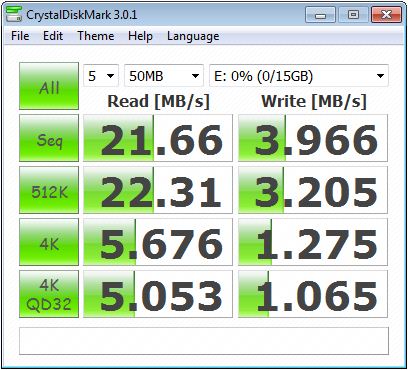
Task: Open the Help menu
Action: pyautogui.click(x=140, y=36)
